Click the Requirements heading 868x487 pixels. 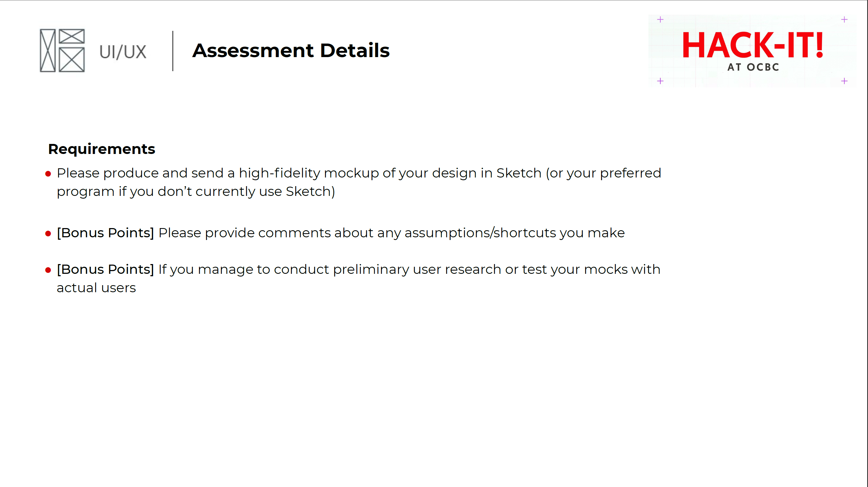102,149
